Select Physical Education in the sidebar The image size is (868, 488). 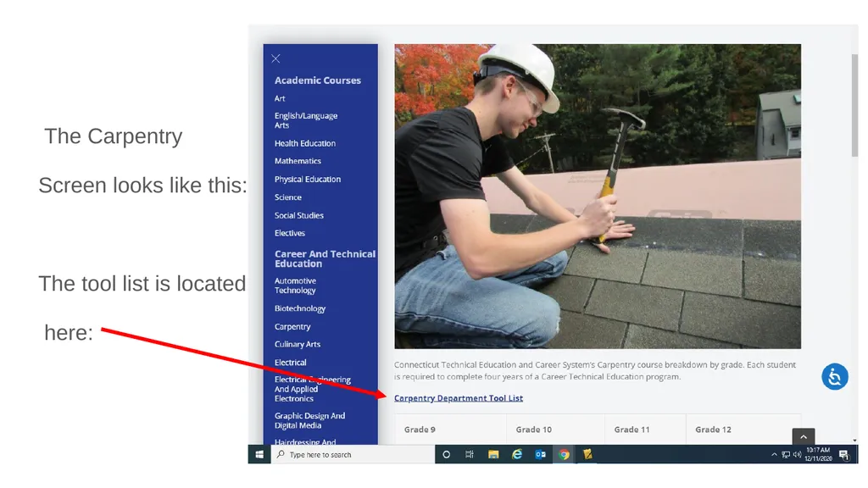click(308, 180)
